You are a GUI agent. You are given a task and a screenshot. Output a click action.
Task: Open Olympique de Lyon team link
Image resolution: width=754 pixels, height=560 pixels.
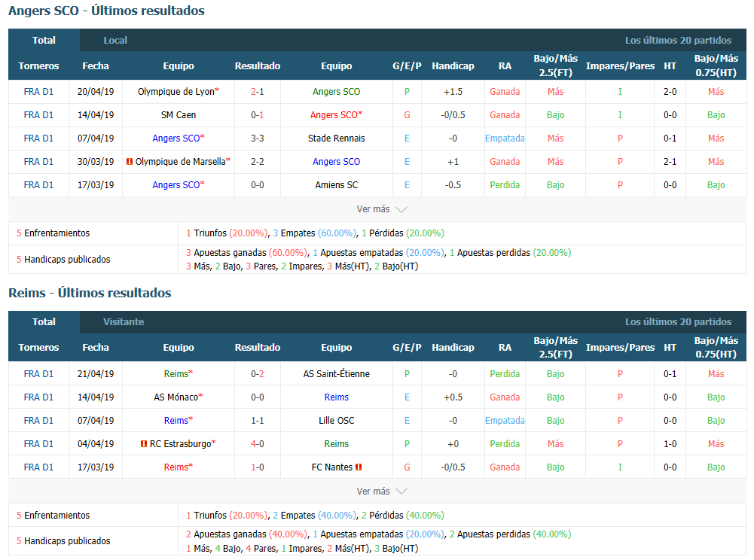pyautogui.click(x=176, y=91)
